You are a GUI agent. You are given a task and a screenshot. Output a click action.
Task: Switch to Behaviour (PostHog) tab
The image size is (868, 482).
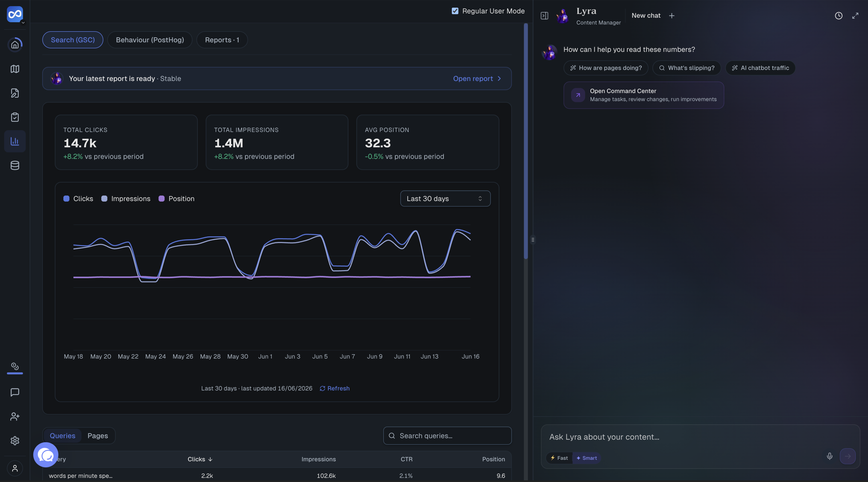(150, 40)
